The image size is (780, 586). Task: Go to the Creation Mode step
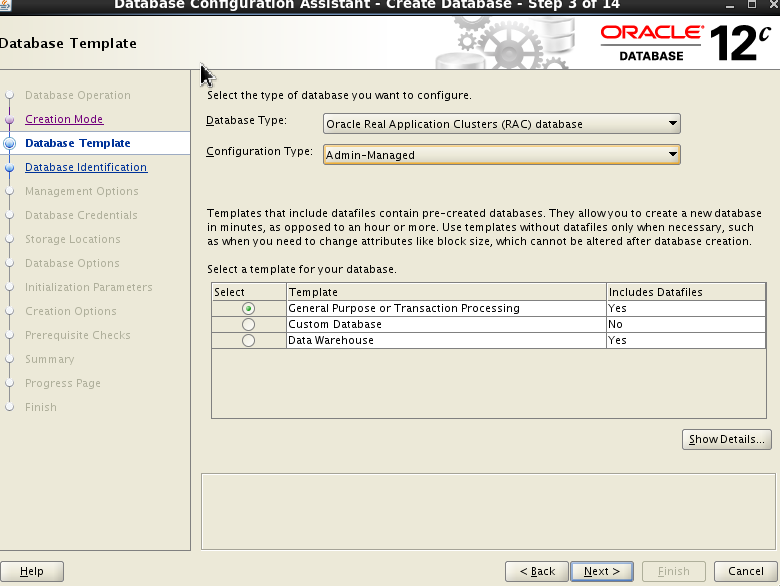pos(64,119)
